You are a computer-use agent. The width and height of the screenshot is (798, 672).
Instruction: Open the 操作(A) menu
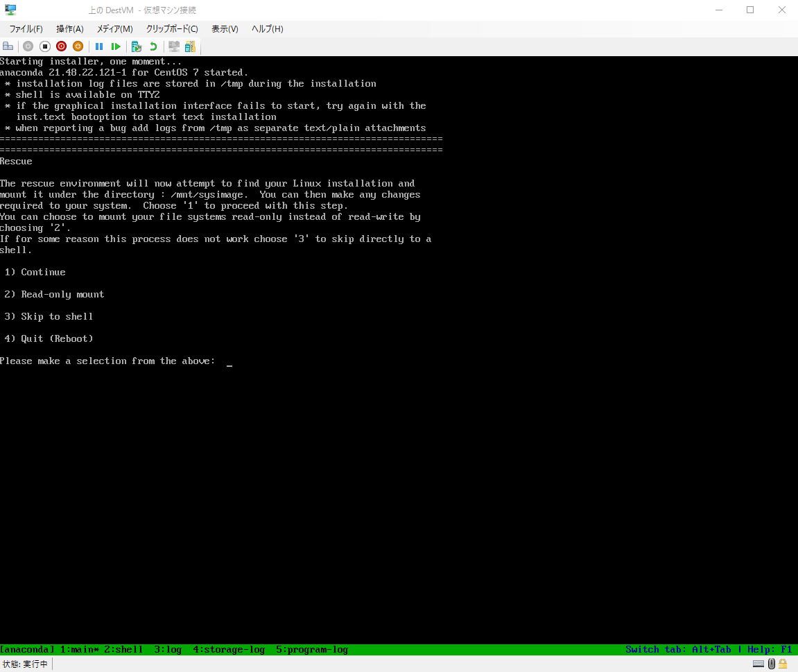(69, 28)
